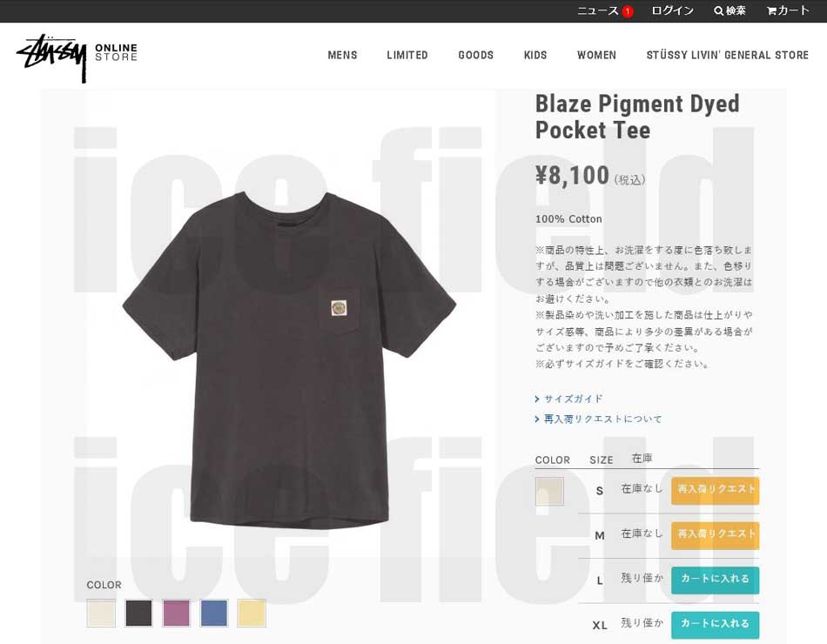Open the MENS menu
The width and height of the screenshot is (827, 644).
342,55
